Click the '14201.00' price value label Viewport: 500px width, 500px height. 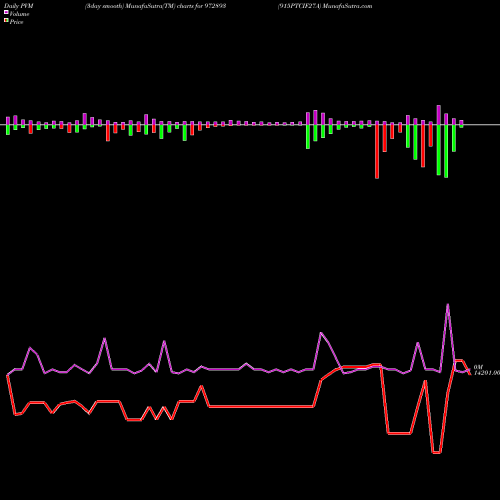487,373
